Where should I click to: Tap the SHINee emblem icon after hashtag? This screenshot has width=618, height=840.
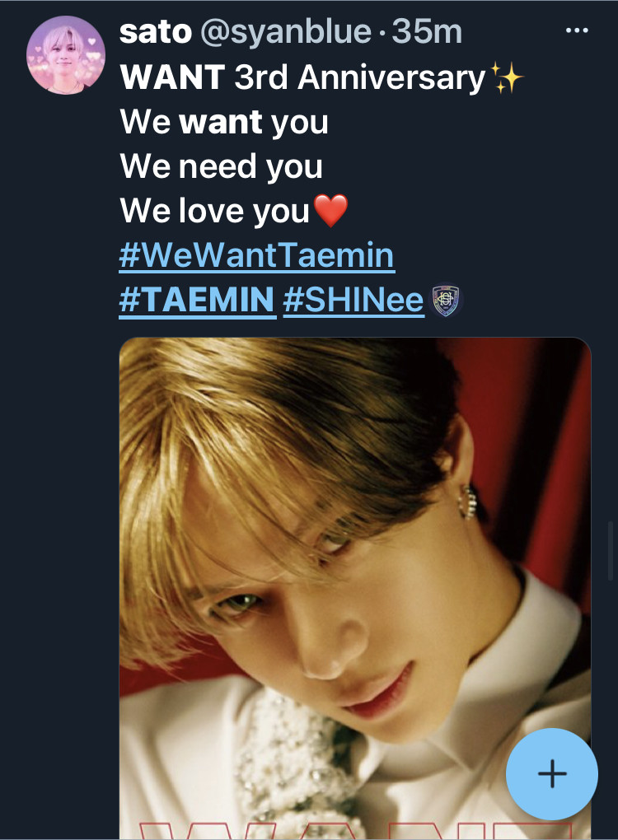(446, 300)
